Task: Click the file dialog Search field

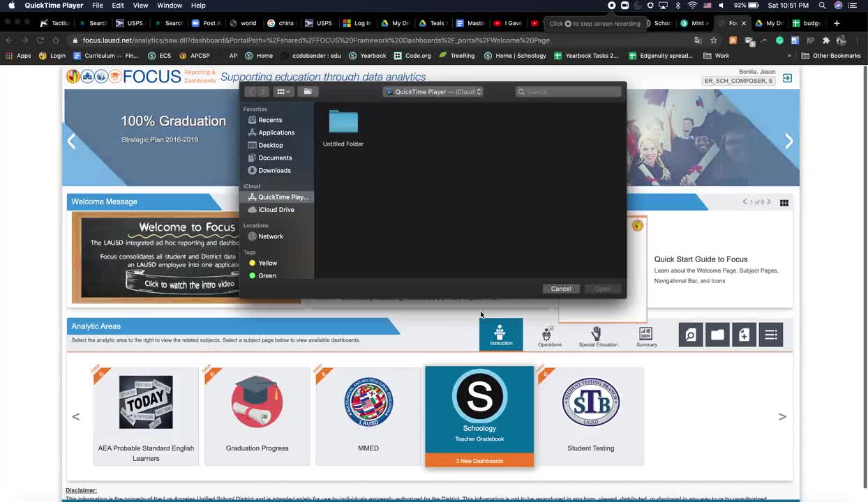Action: pyautogui.click(x=569, y=92)
